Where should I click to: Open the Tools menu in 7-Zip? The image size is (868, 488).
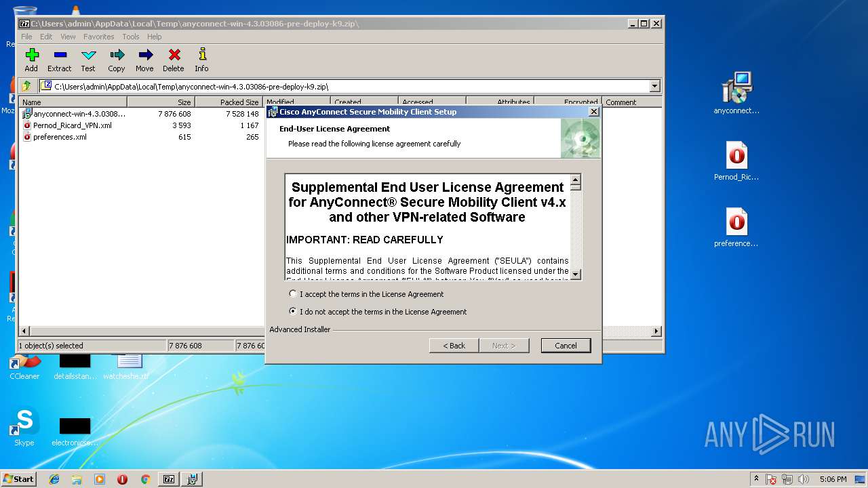point(131,37)
